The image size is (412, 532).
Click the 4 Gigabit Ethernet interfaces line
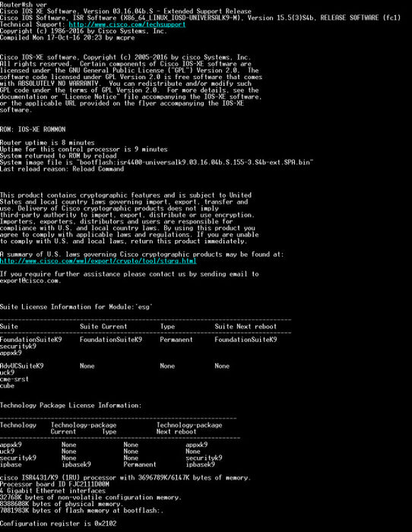(52, 491)
